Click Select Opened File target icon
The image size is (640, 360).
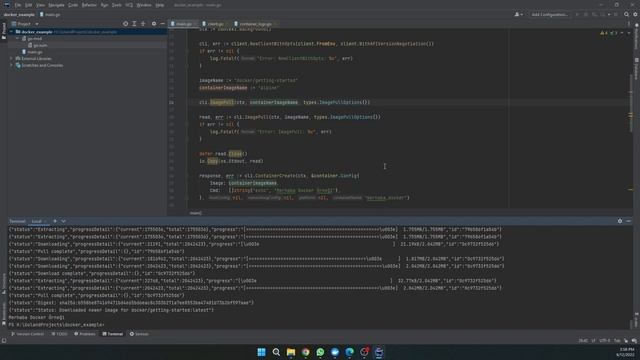tap(125, 24)
